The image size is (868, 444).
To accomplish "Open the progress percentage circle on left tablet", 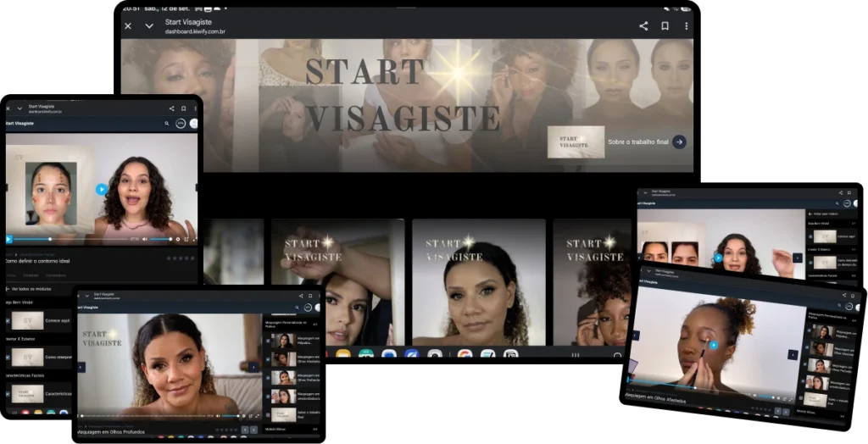I will 181,124.
